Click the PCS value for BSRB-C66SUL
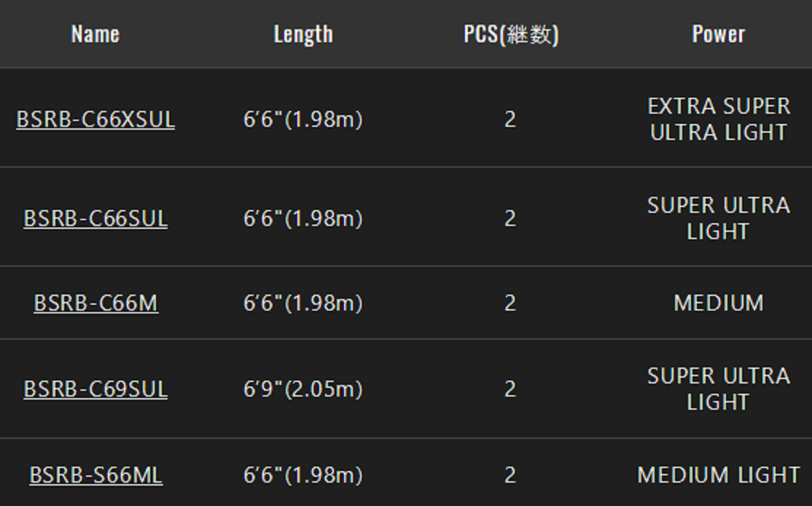812x506 pixels. (510, 218)
